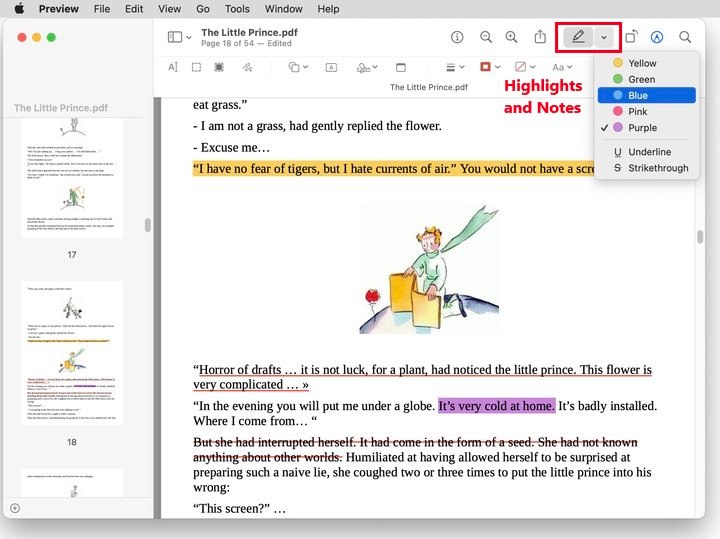Open the Window menu

[283, 9]
